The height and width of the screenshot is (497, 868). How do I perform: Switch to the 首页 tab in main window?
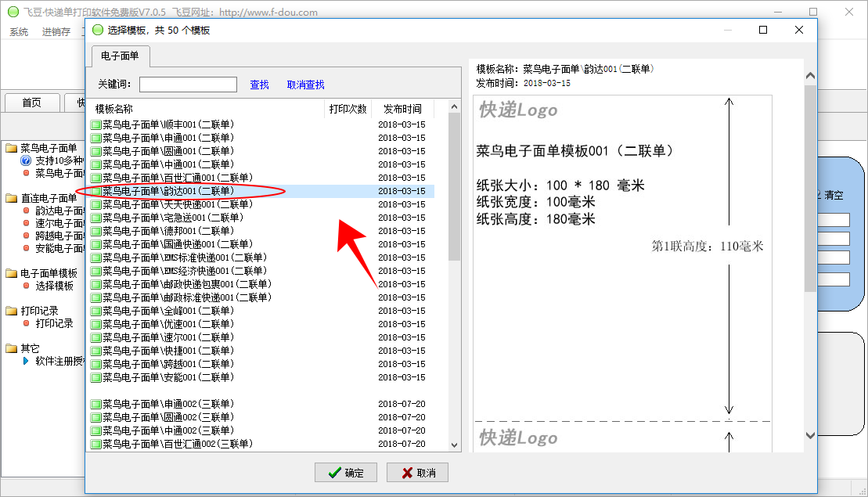click(31, 103)
